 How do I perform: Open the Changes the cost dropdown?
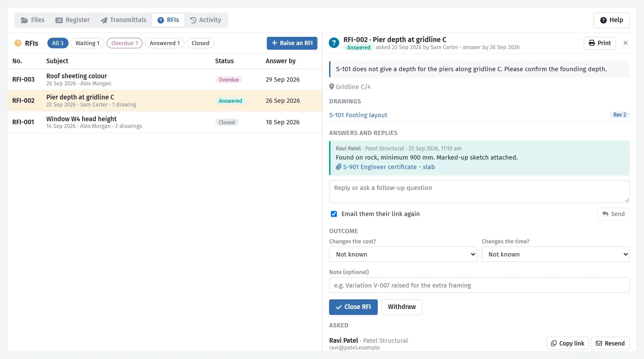(403, 254)
